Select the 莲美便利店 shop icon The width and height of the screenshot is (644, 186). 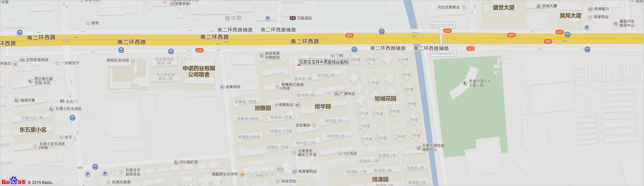point(295,171)
